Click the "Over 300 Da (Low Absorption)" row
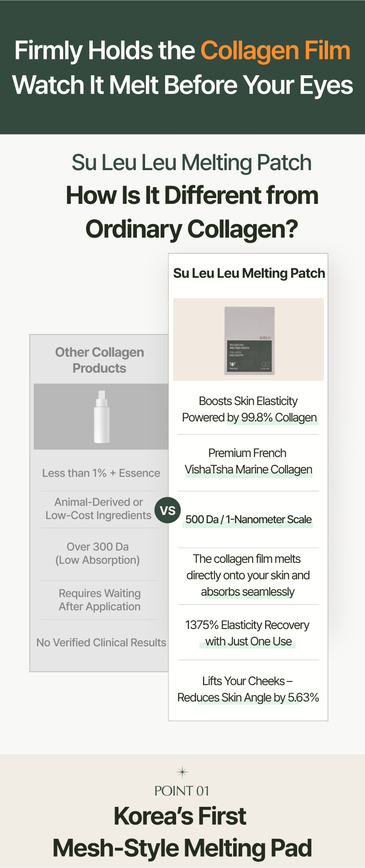 [x=98, y=553]
